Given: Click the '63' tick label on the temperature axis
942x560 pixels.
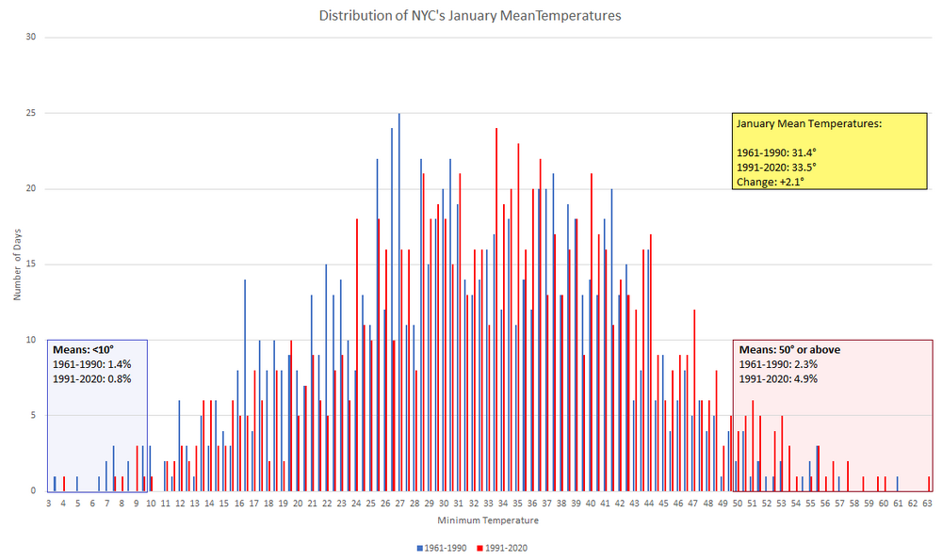Looking at the screenshot, I should pyautogui.click(x=928, y=504).
